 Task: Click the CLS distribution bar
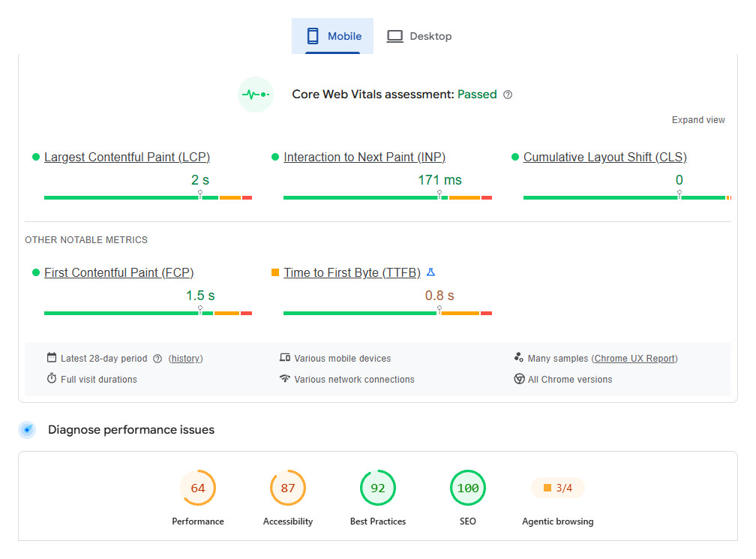tap(627, 198)
